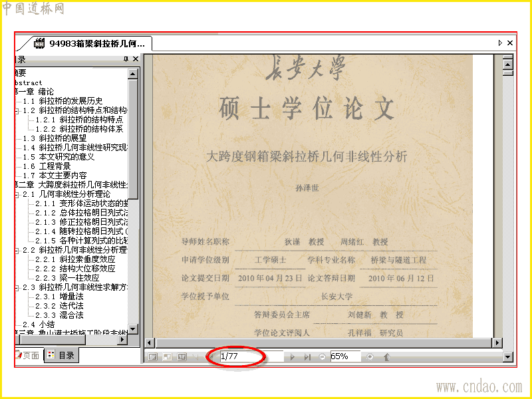Click the upward arrow icon beside zoom

point(386,357)
